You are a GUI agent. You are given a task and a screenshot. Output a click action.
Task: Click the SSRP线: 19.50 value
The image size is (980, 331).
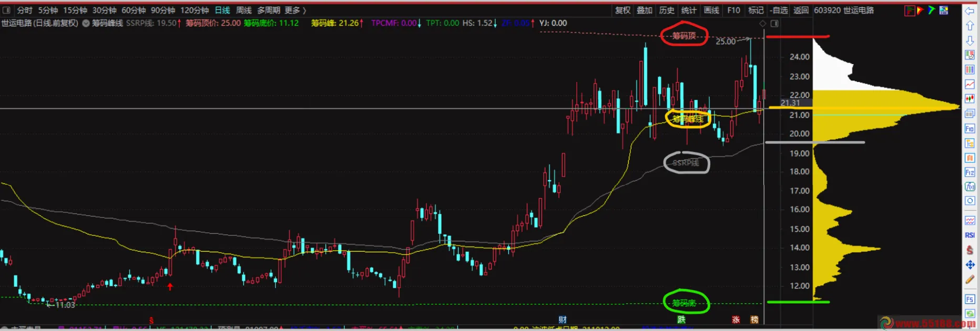151,23
